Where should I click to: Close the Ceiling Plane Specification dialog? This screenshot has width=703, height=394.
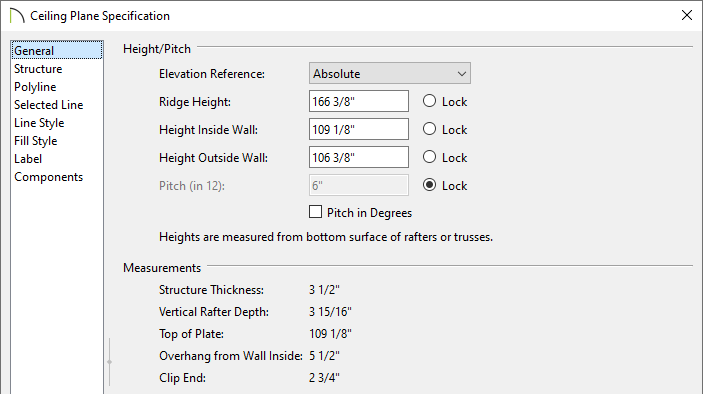686,15
